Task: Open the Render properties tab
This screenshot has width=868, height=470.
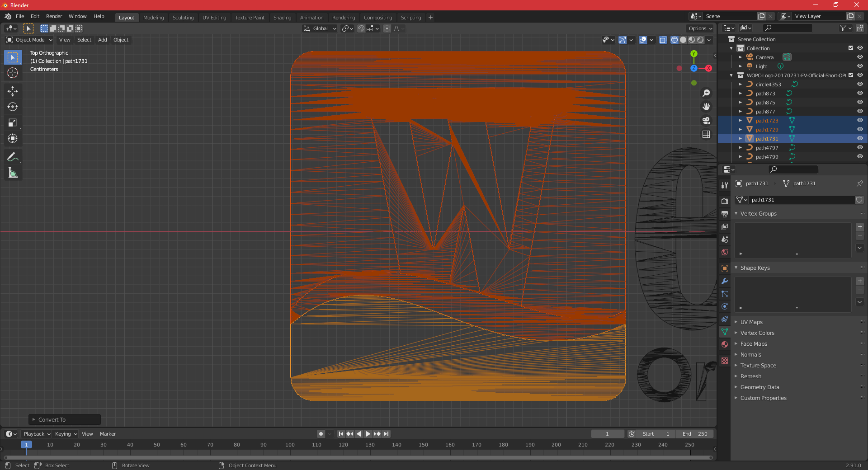Action: (x=725, y=201)
